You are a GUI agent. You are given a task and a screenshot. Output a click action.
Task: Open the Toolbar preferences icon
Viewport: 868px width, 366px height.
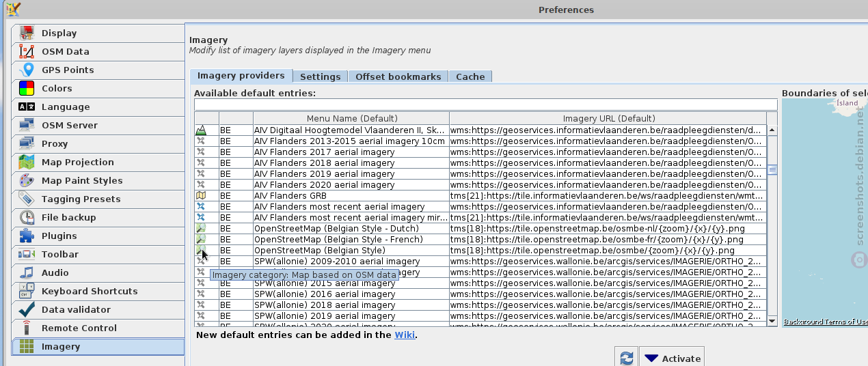click(x=27, y=254)
